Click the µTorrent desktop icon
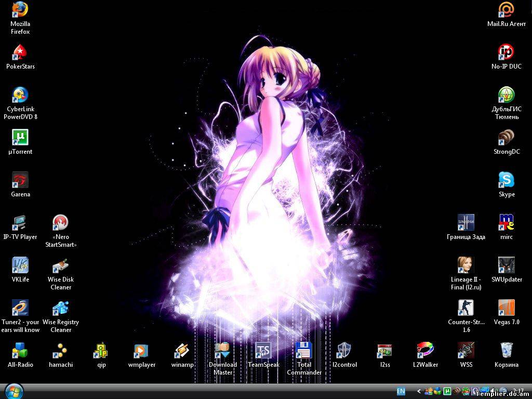The width and height of the screenshot is (532, 399). (x=20, y=137)
